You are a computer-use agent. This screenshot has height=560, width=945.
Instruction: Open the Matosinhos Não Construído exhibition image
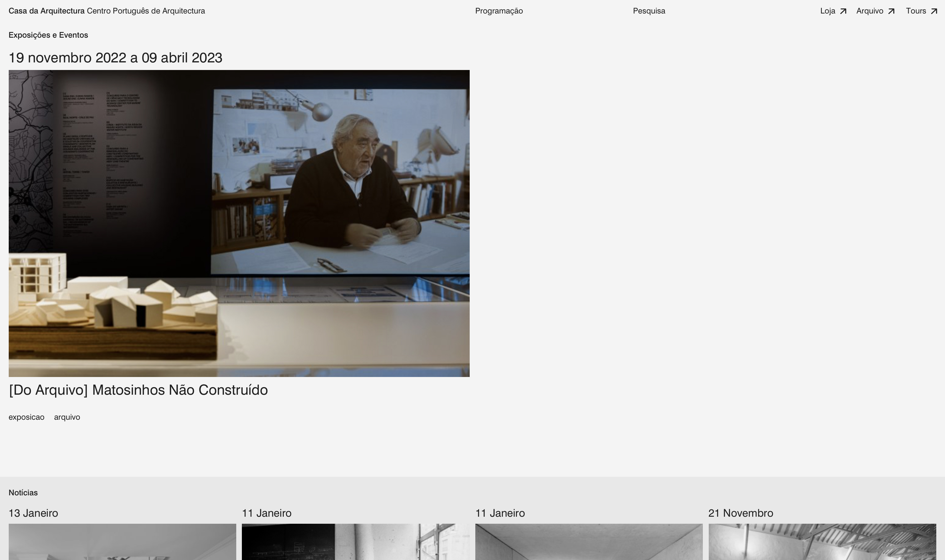pos(239,223)
